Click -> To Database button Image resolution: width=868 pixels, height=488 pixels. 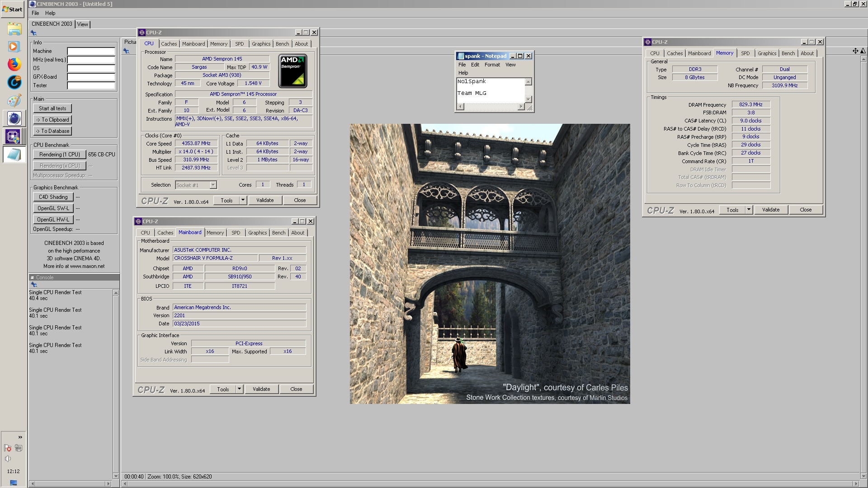52,131
